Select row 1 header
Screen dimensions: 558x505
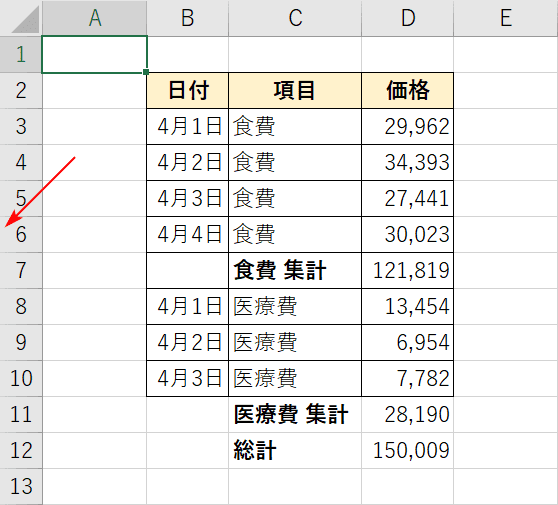pos(21,54)
